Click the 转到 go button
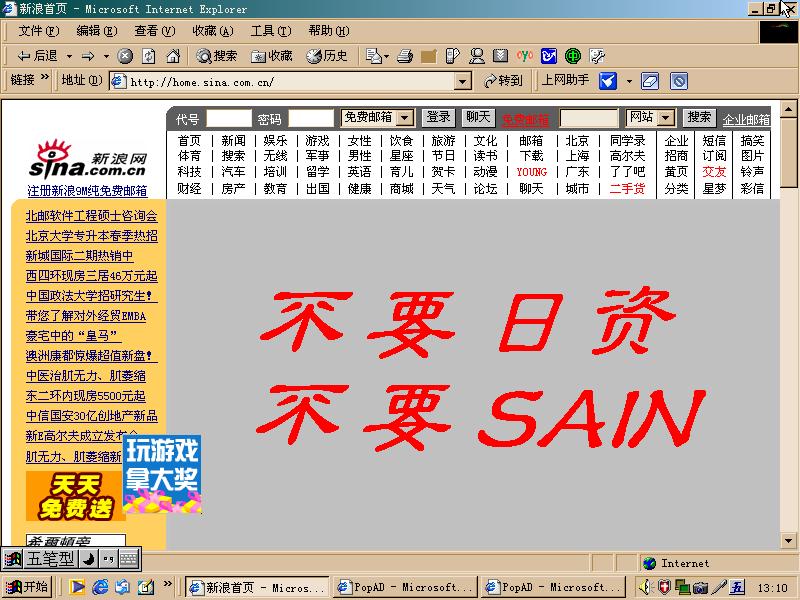This screenshot has height=600, width=800. click(503, 81)
